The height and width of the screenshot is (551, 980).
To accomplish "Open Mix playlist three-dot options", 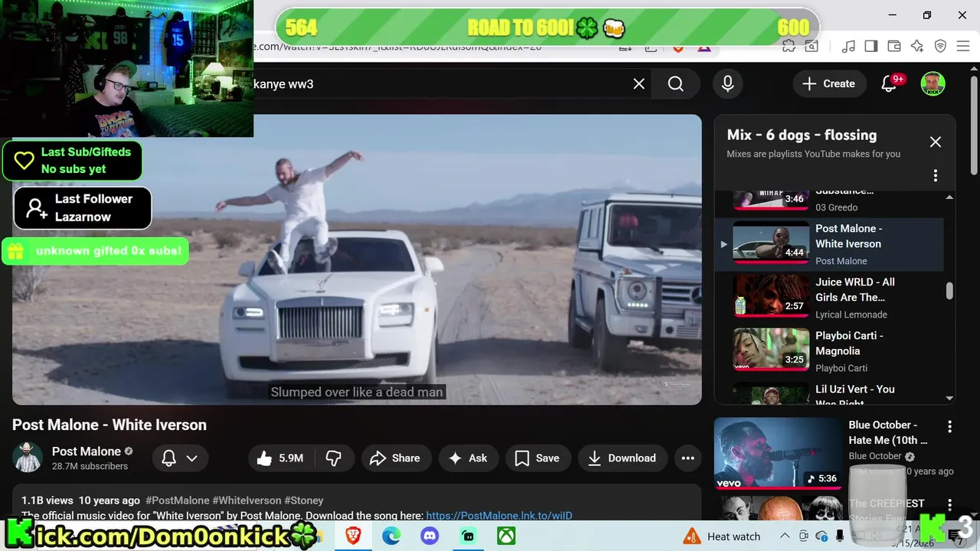I will click(x=935, y=176).
